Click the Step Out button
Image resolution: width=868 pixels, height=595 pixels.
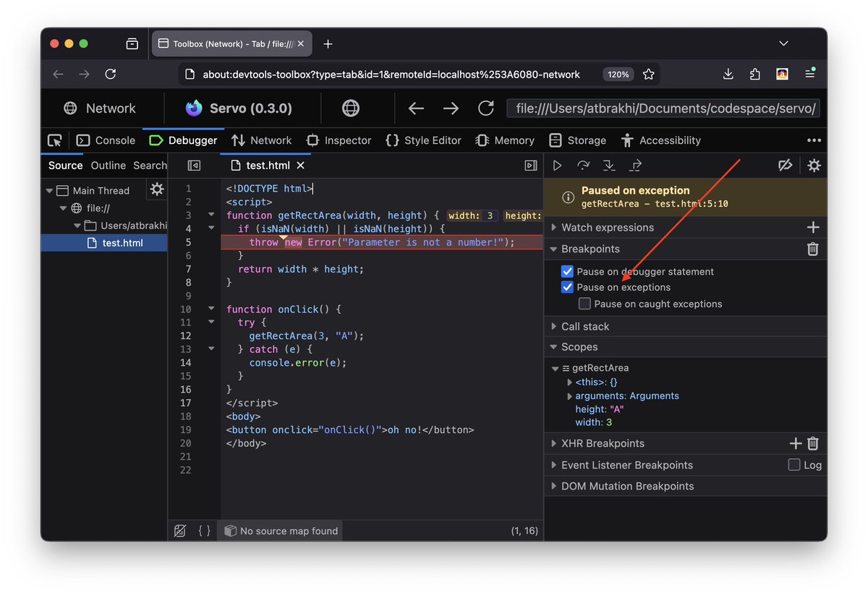point(635,166)
